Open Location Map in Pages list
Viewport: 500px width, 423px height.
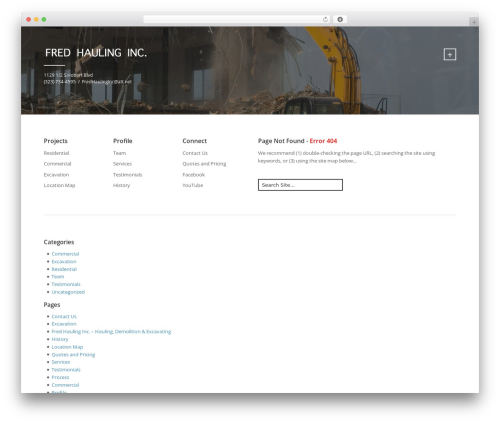[67, 347]
